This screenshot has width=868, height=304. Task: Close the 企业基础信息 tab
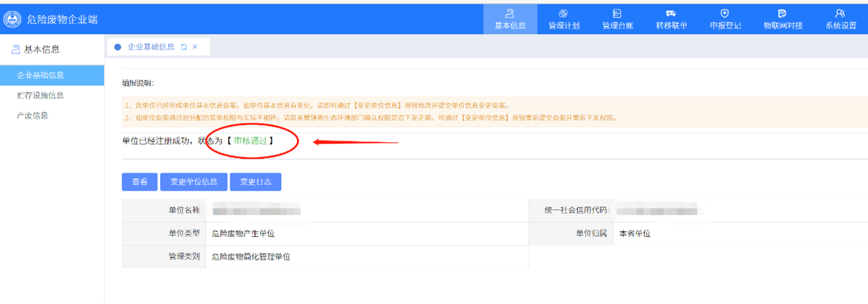pos(195,47)
